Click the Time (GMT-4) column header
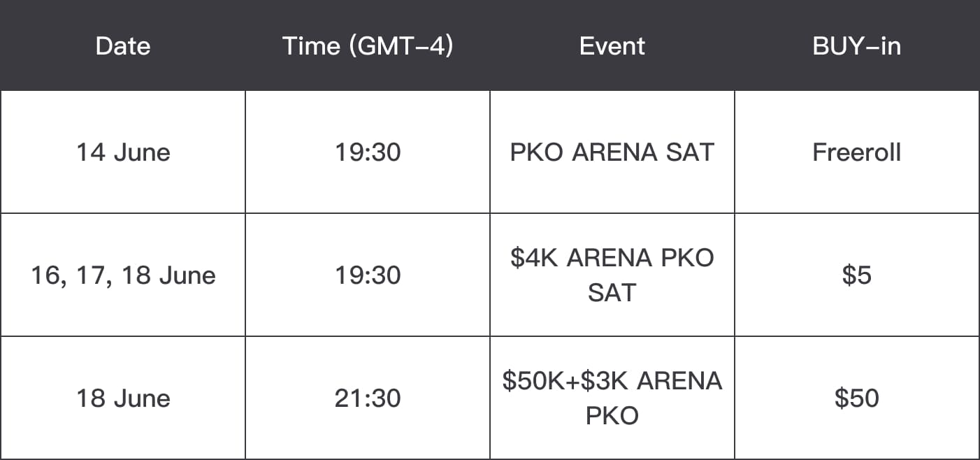The width and height of the screenshot is (980, 460). coord(368,46)
